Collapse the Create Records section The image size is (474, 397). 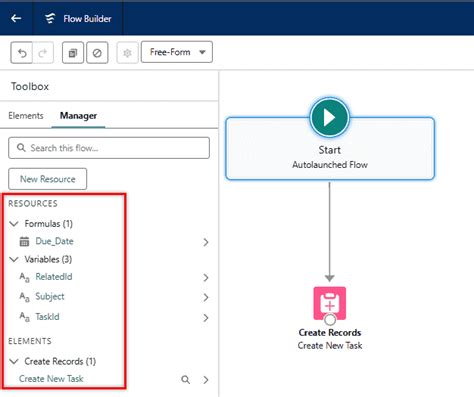[x=14, y=361]
